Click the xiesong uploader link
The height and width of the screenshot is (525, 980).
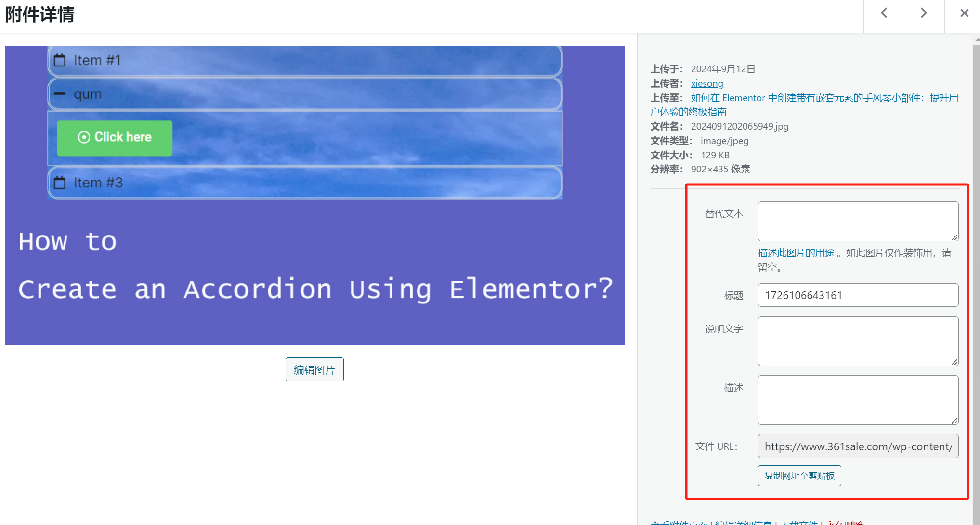(x=707, y=83)
